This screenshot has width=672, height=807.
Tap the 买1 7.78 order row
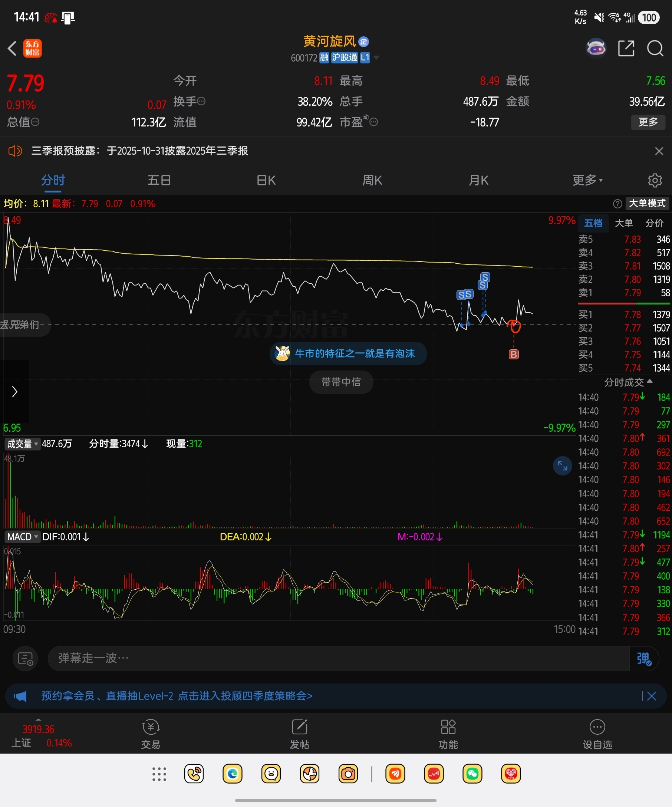(x=624, y=315)
